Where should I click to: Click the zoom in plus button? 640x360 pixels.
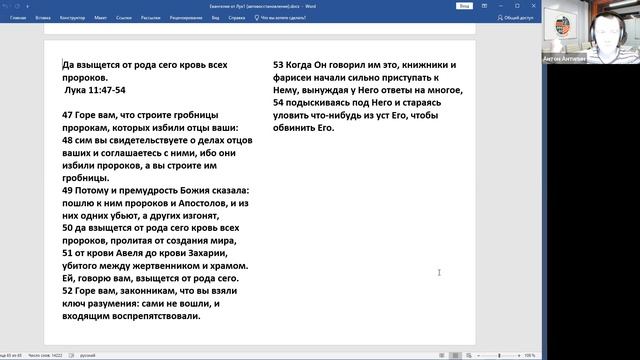click(x=519, y=356)
